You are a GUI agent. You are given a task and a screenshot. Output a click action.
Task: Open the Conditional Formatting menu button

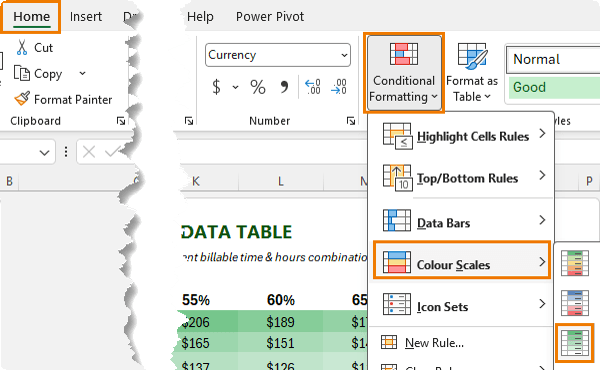click(404, 73)
